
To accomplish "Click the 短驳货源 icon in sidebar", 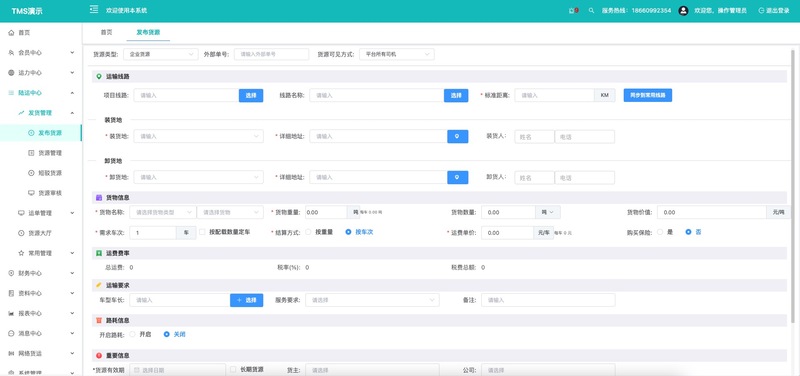I will coord(31,173).
